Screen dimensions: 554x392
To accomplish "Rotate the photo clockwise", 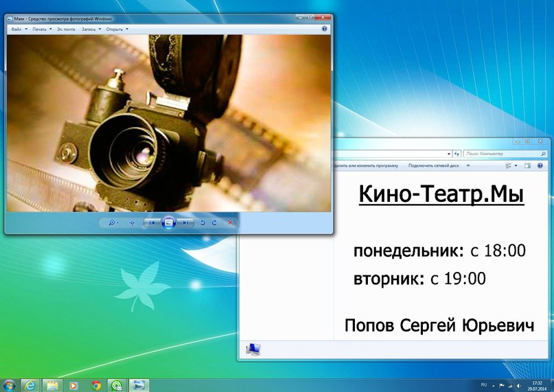I will (214, 222).
